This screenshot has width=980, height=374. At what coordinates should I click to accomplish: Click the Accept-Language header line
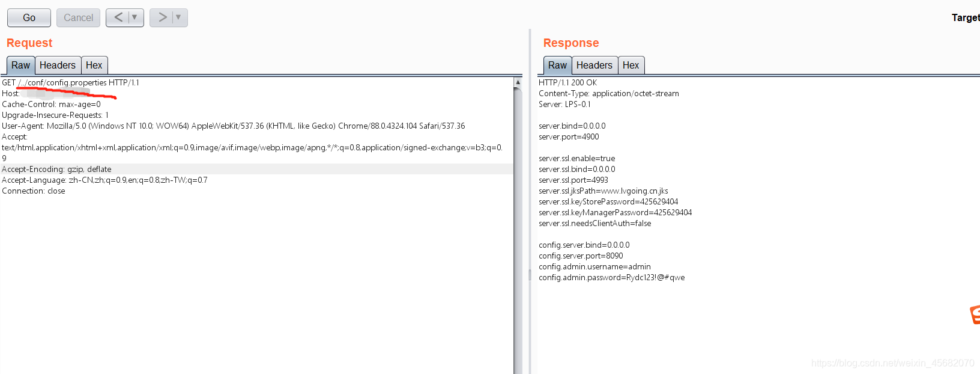point(104,180)
